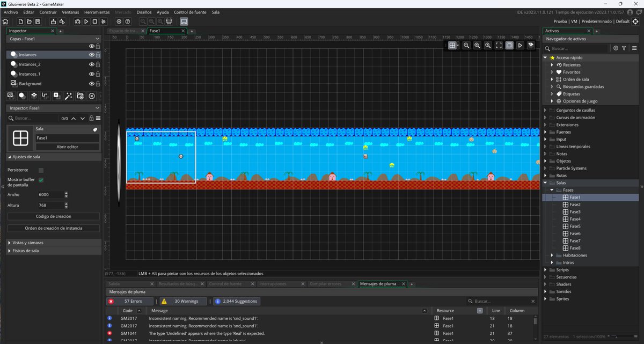
Task: Reset zoom in the room editor canvas
Action: click(477, 46)
